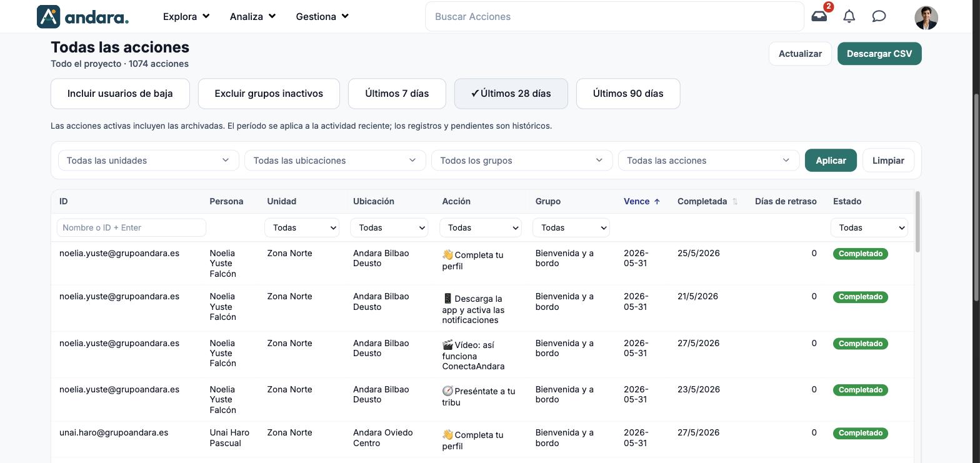
Task: Click Descargar CSV button
Action: click(879, 54)
